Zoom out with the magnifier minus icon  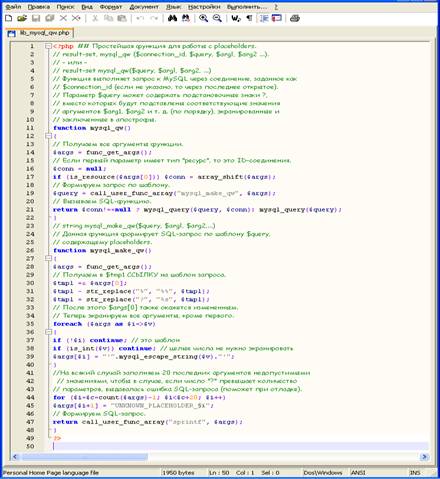[217, 18]
